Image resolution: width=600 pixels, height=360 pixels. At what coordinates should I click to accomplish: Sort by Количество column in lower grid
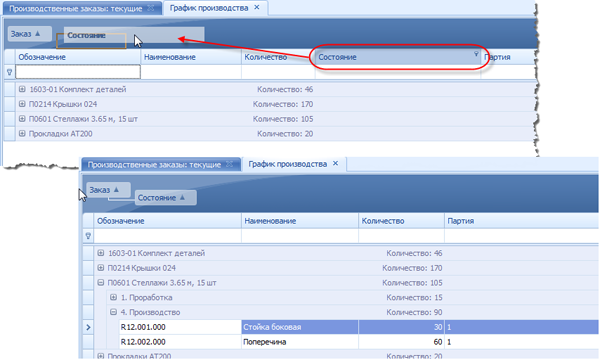point(401,221)
